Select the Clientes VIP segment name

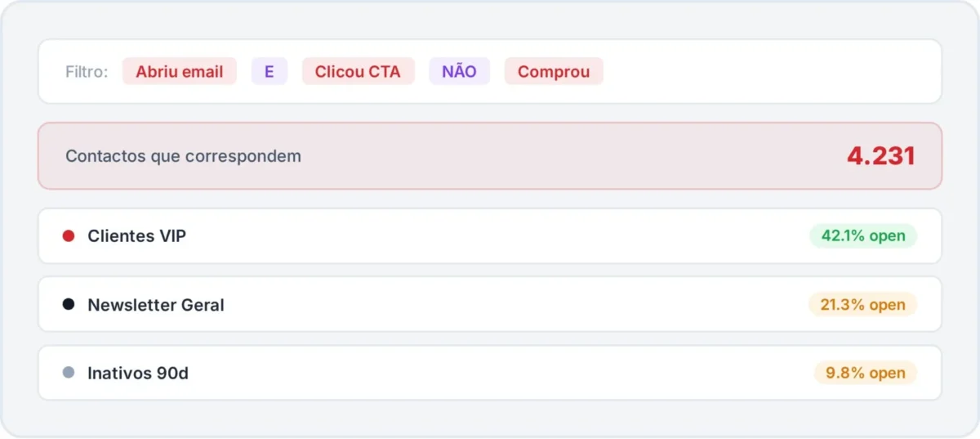[x=136, y=236]
